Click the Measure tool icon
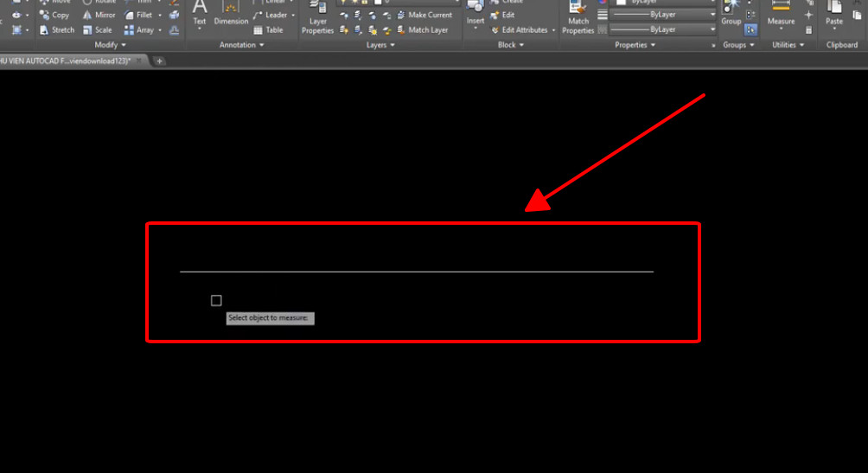The height and width of the screenshot is (473, 868). point(781,14)
